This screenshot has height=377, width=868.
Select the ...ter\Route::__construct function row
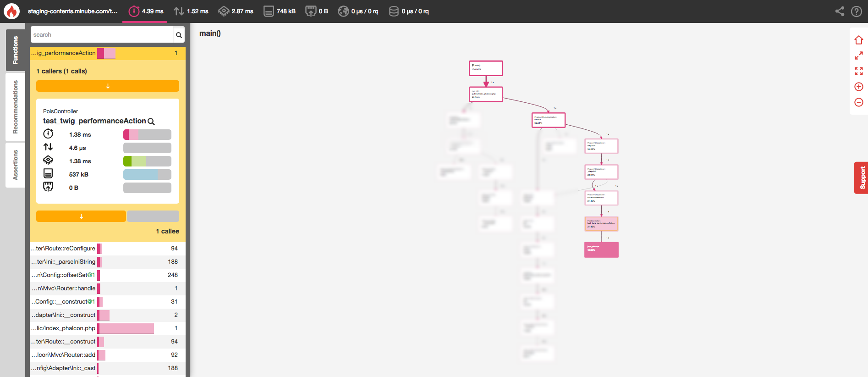tap(108, 342)
